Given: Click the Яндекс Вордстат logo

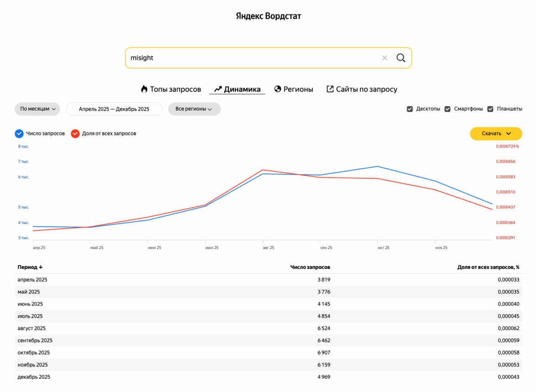Looking at the screenshot, I should 268,16.
